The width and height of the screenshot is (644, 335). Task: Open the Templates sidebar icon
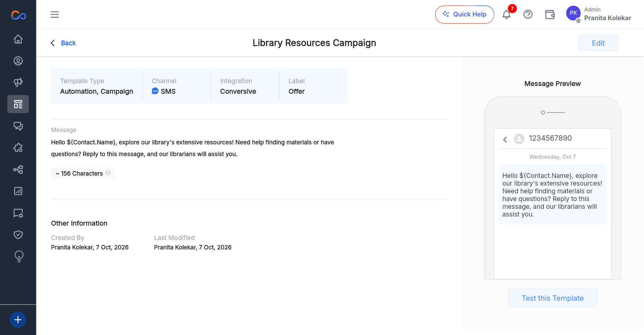pyautogui.click(x=18, y=104)
